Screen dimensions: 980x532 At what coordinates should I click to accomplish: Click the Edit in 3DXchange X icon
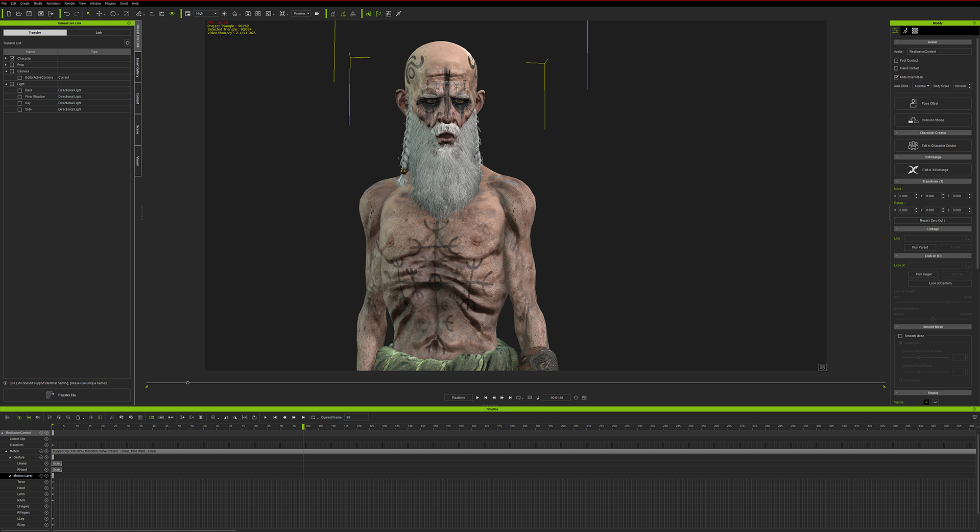coord(913,170)
